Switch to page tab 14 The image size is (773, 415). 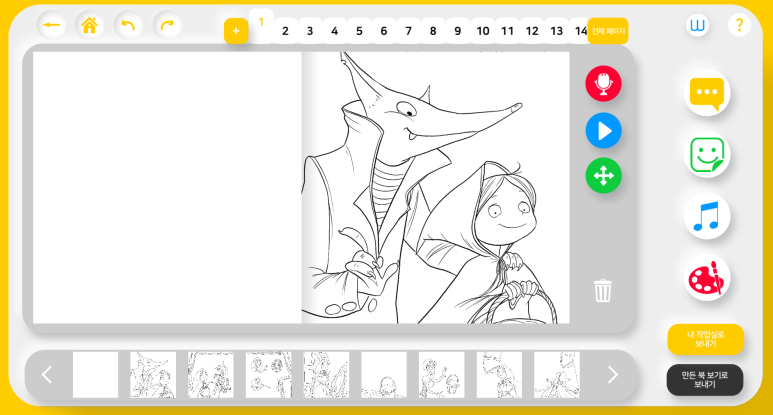tap(579, 31)
